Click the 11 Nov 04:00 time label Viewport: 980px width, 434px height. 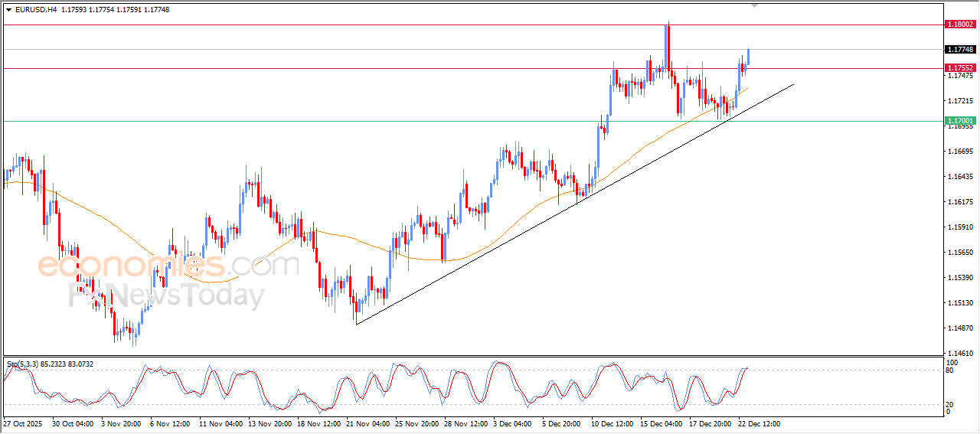220,423
